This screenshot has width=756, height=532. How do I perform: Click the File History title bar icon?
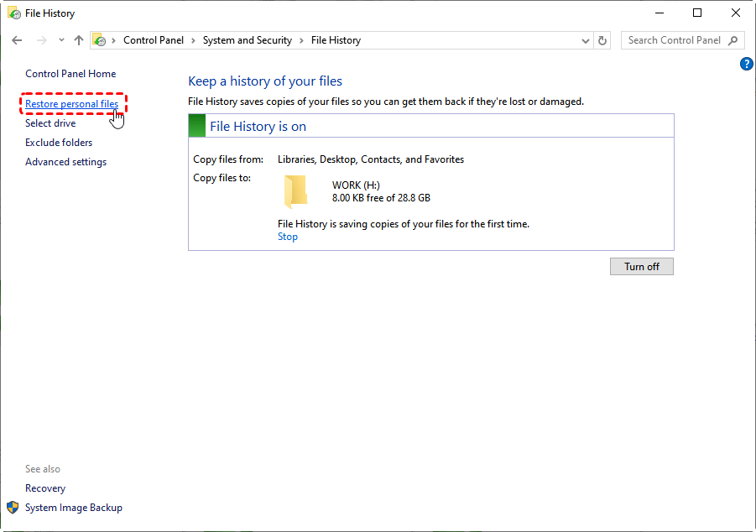pos(14,13)
